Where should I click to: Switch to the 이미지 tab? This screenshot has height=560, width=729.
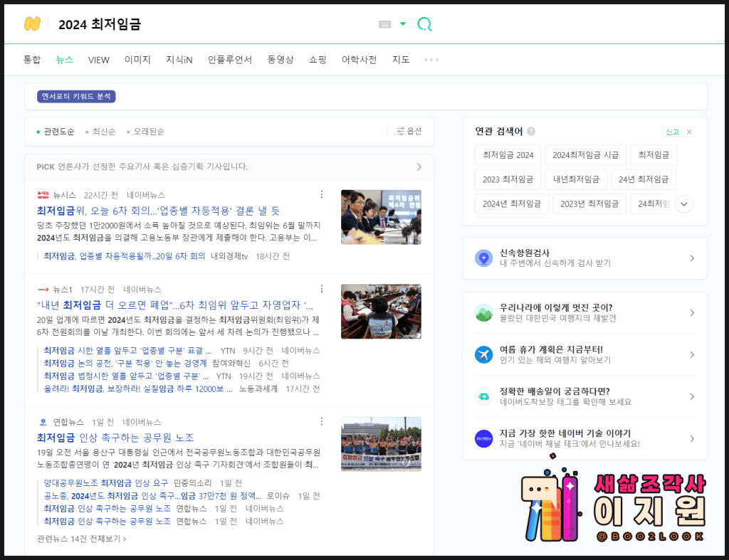tap(137, 60)
